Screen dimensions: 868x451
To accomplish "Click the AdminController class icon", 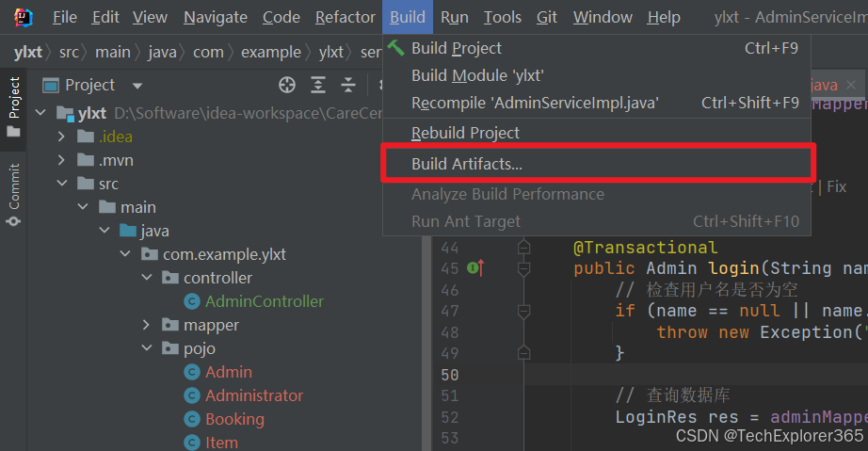I will (x=191, y=301).
